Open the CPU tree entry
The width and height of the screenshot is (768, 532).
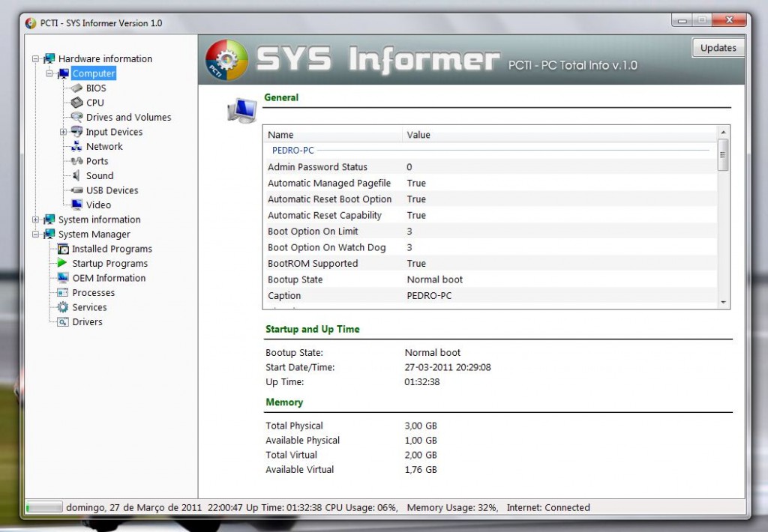click(95, 103)
